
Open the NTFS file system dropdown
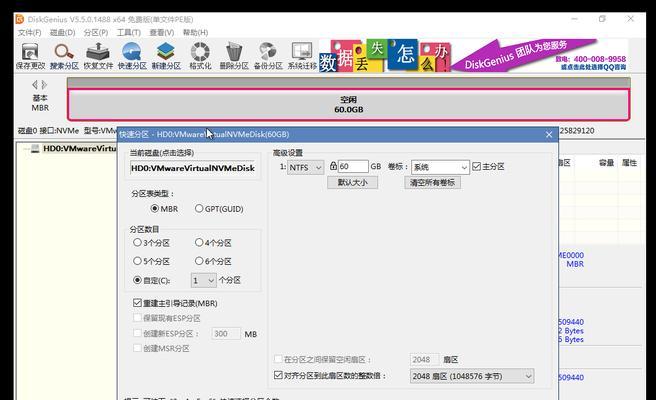pos(305,167)
